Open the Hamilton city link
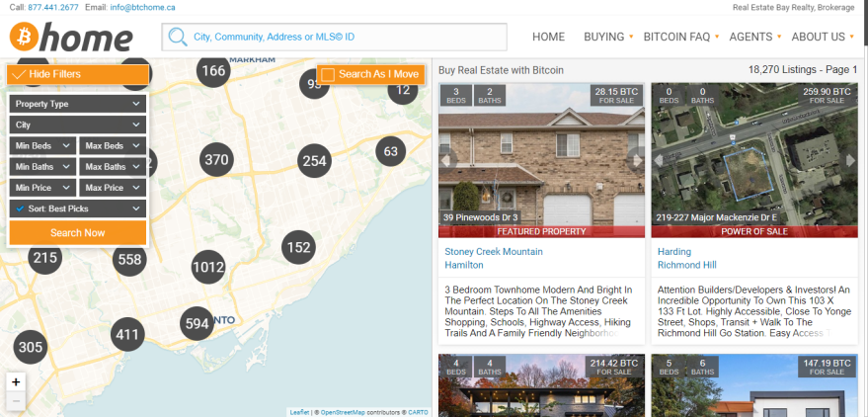The height and width of the screenshot is (417, 868). point(464,265)
